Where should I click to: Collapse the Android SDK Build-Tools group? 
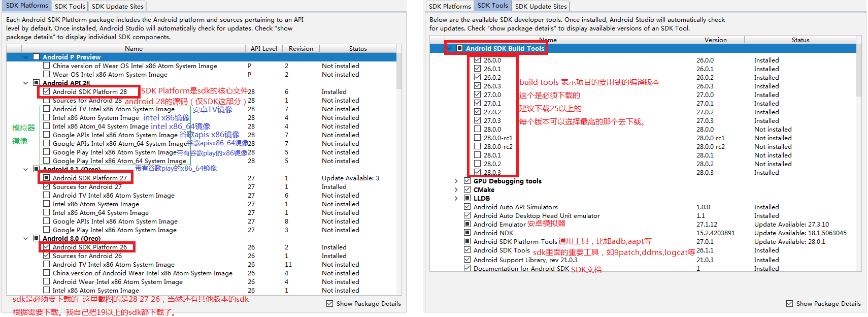[x=449, y=48]
